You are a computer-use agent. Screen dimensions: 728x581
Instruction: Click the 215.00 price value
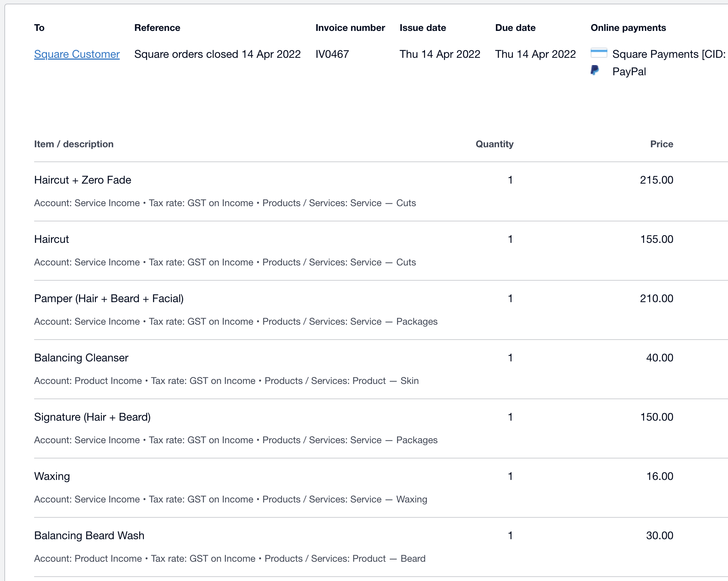click(x=656, y=180)
